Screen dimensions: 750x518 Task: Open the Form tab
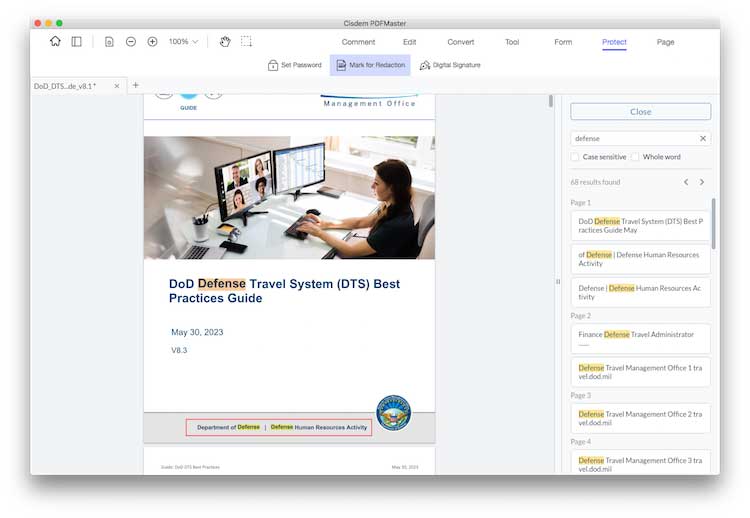click(563, 42)
